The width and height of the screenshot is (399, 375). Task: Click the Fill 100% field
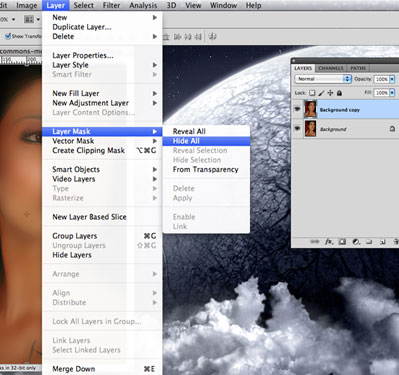coord(382,93)
